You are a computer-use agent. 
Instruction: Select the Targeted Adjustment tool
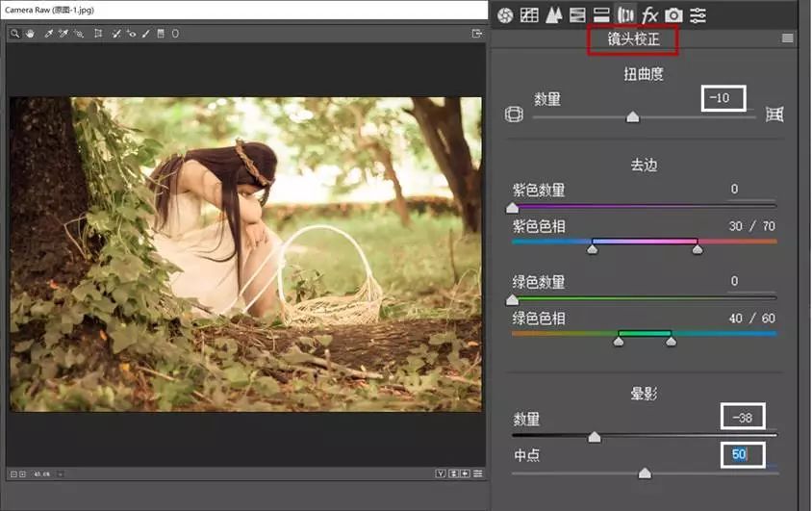(79, 34)
